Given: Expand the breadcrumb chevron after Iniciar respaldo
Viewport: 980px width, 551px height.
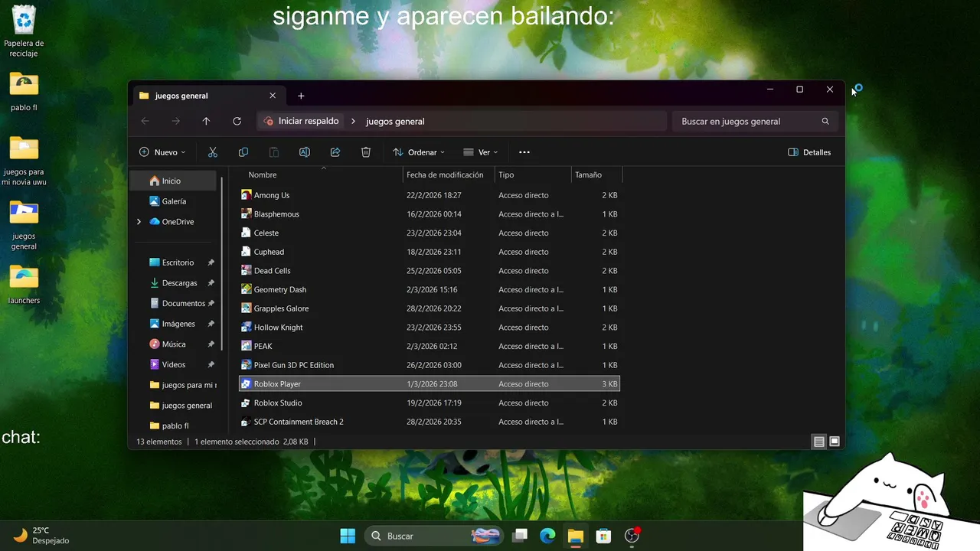Looking at the screenshot, I should pyautogui.click(x=353, y=121).
